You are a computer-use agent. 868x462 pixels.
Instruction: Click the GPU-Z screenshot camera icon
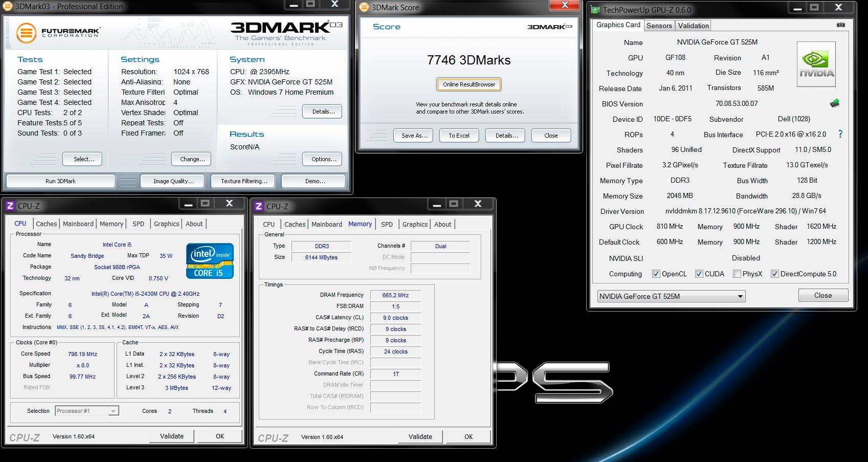coord(840,25)
